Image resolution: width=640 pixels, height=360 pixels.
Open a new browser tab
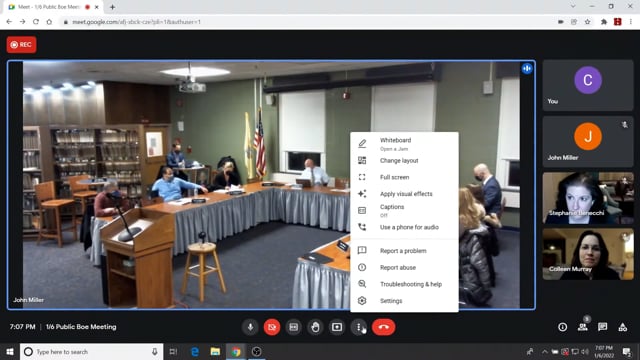point(112,7)
